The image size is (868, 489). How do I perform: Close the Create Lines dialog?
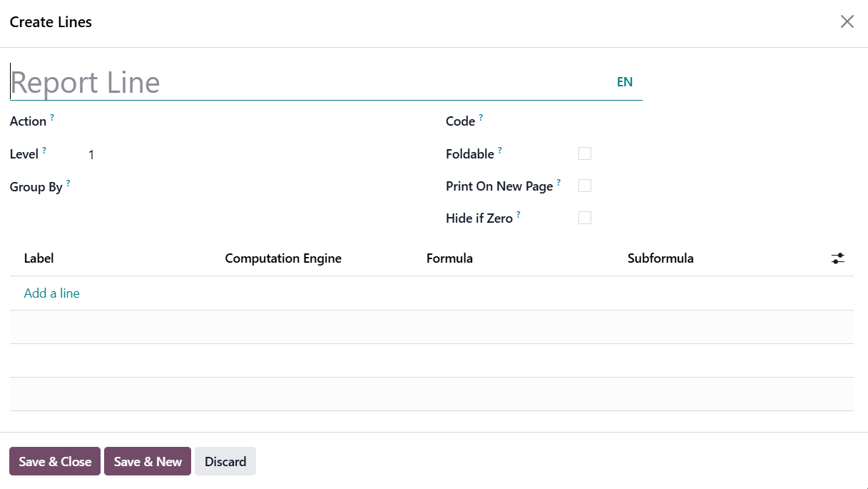pos(847,21)
